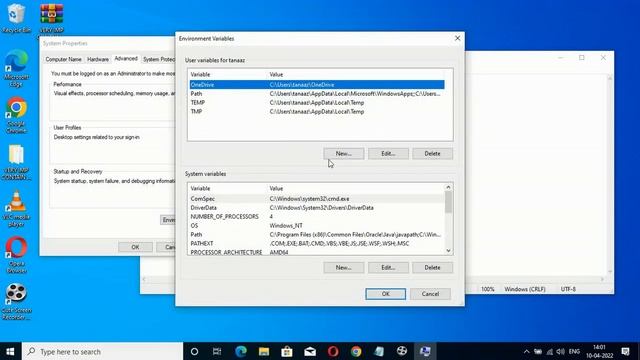Select the TEMP user variable row
Screen dimensions: 640x360
[317, 102]
